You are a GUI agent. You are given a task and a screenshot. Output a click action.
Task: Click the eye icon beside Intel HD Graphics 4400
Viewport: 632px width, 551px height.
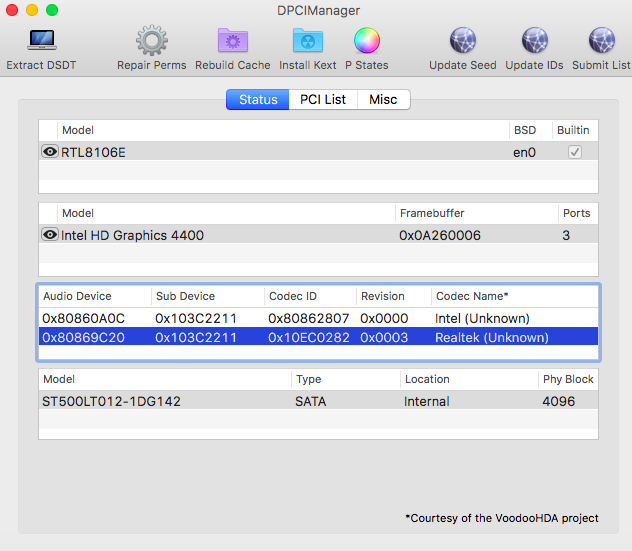(49, 235)
